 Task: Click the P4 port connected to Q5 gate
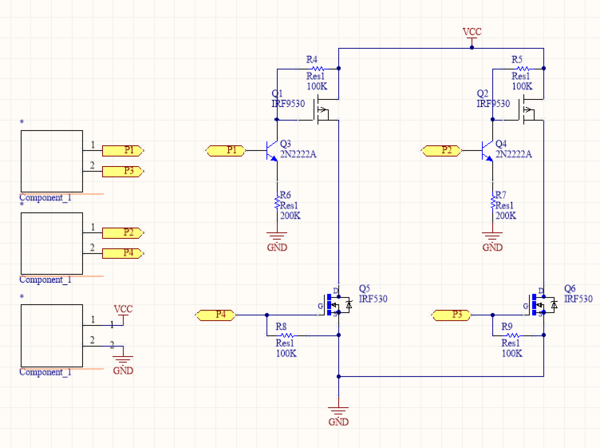(219, 314)
